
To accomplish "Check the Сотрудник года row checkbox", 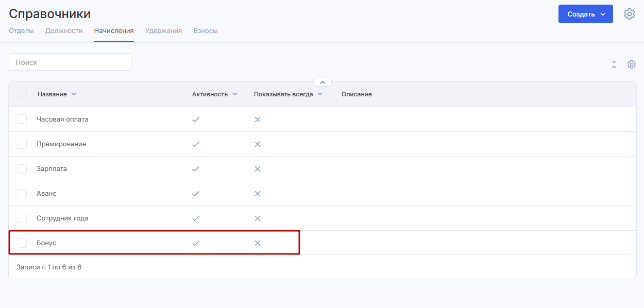I will point(22,218).
